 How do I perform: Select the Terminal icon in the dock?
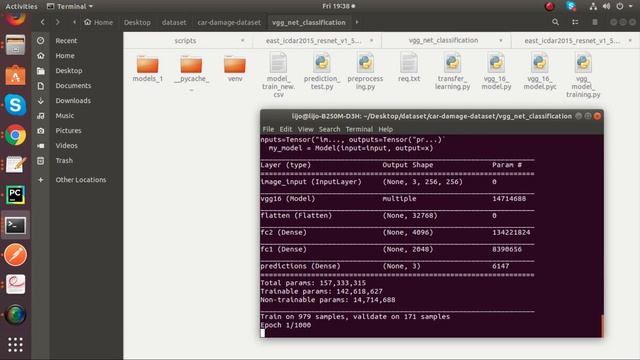click(x=15, y=225)
